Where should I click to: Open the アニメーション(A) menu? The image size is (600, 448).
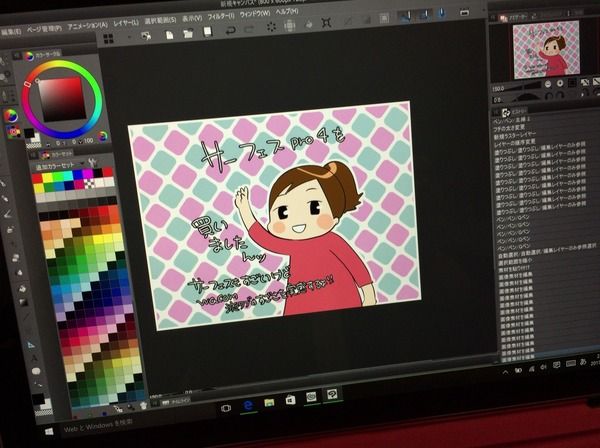tap(88, 26)
